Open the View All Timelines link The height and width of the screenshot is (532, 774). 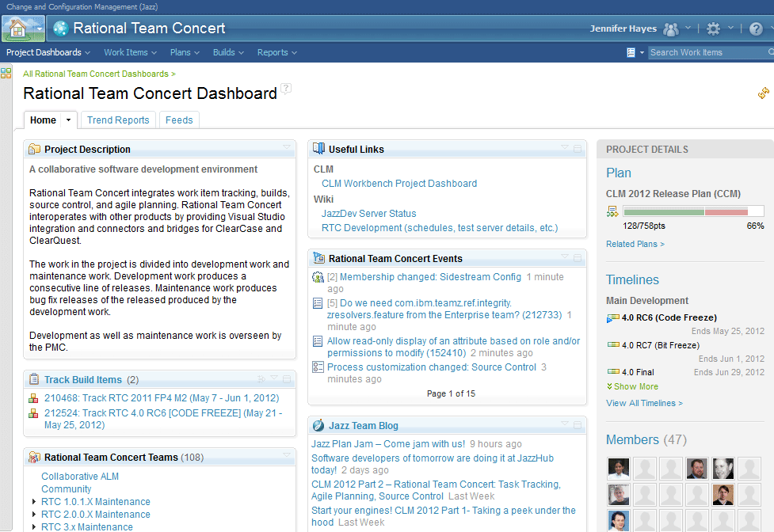click(644, 403)
